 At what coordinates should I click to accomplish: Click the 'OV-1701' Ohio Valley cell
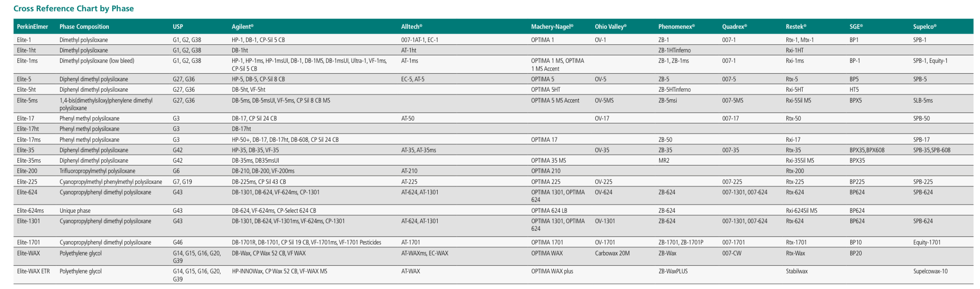point(605,243)
